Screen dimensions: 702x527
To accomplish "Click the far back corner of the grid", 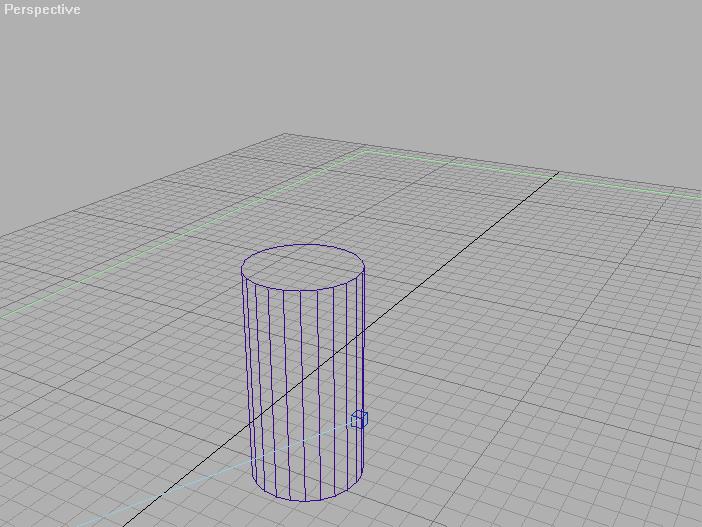I will 285,134.
